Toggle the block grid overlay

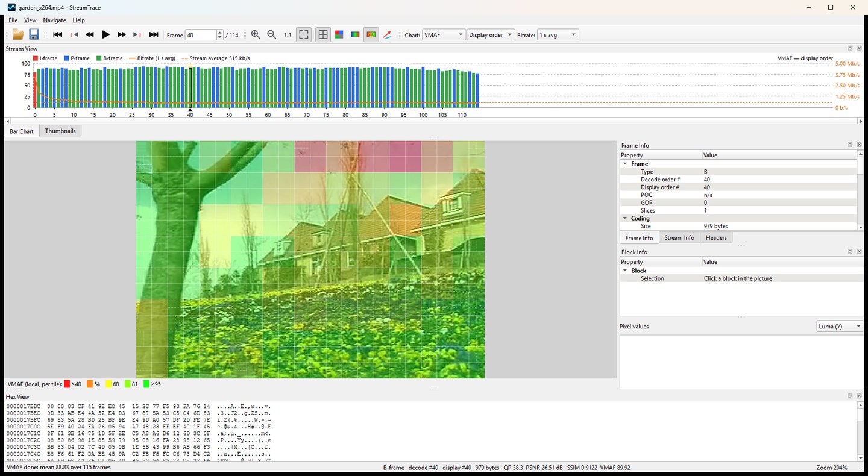pyautogui.click(x=323, y=35)
